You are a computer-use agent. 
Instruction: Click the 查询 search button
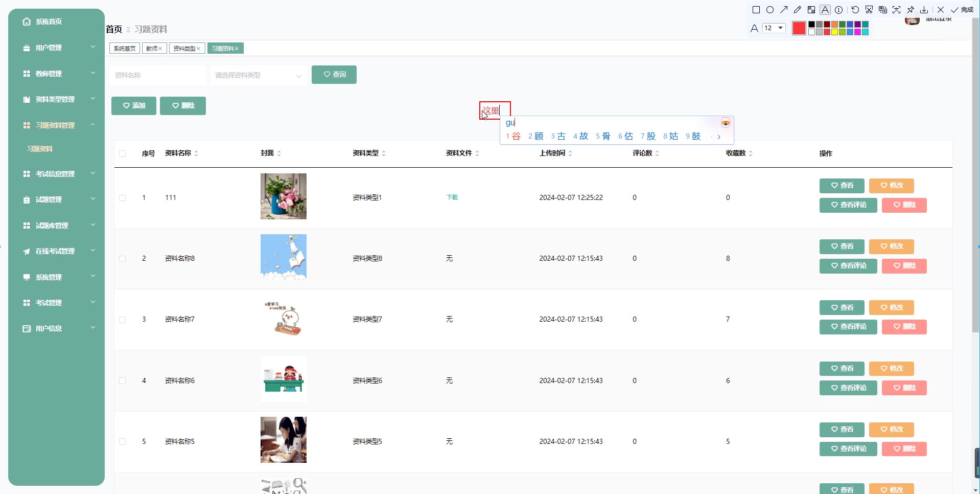click(x=334, y=75)
